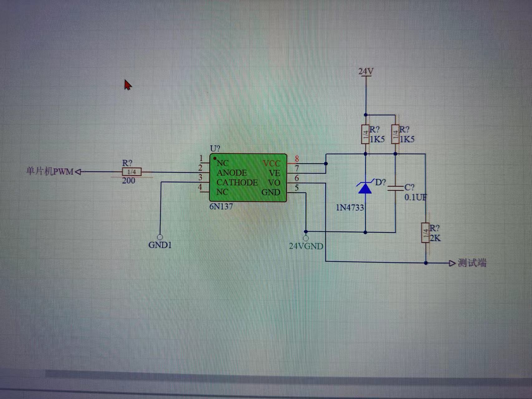Select the capacitor symbol C?
This screenshot has height=399, width=532.
pyautogui.click(x=395, y=188)
